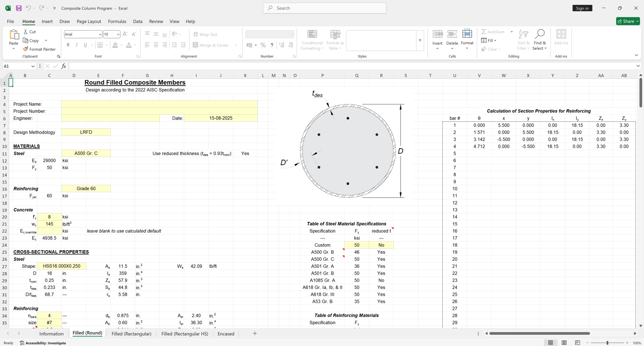Viewport: 644px width, 346px height.
Task: Undo the last action
Action: [x=28, y=8]
